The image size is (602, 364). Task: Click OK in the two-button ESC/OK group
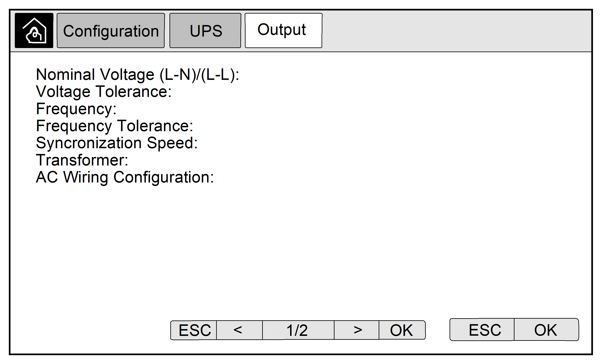(x=546, y=330)
